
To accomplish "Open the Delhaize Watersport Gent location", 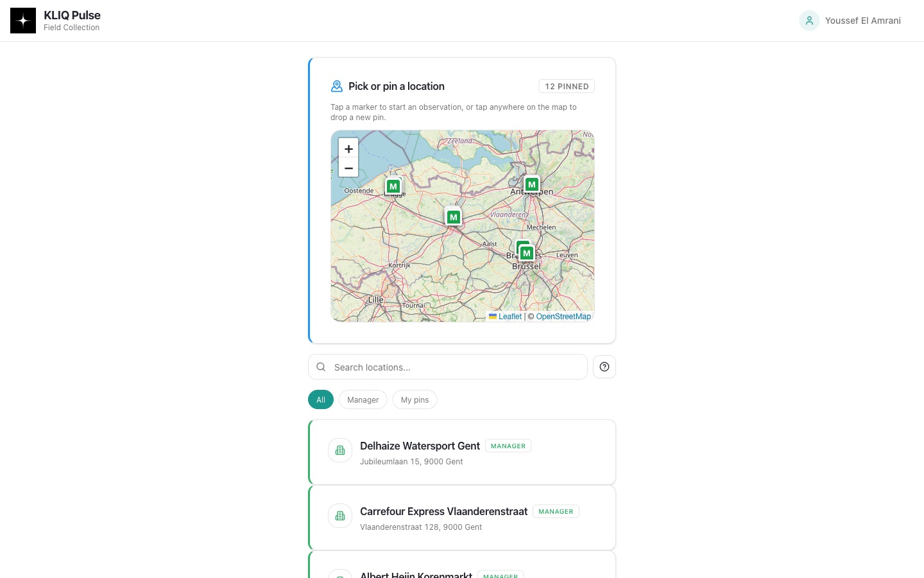I will point(462,452).
